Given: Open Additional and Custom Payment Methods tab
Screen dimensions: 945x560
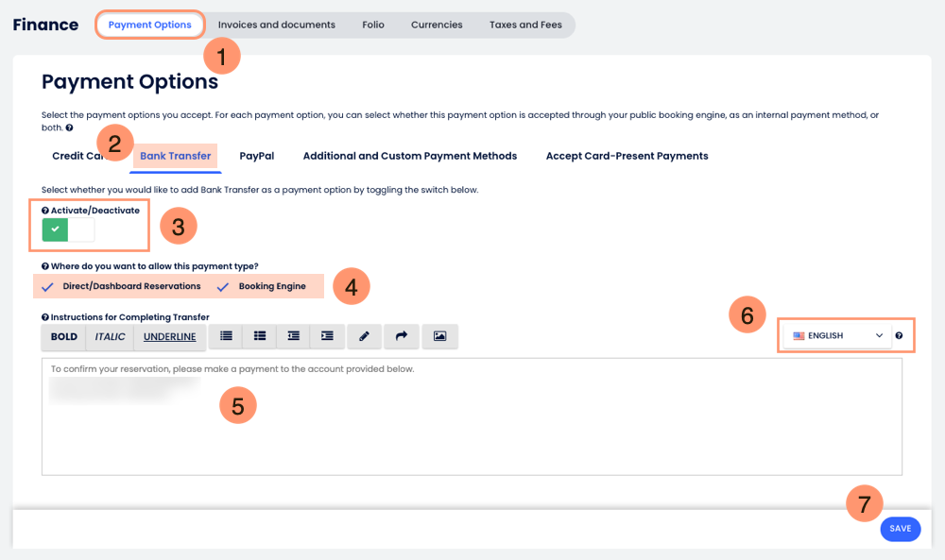Looking at the screenshot, I should coord(409,156).
